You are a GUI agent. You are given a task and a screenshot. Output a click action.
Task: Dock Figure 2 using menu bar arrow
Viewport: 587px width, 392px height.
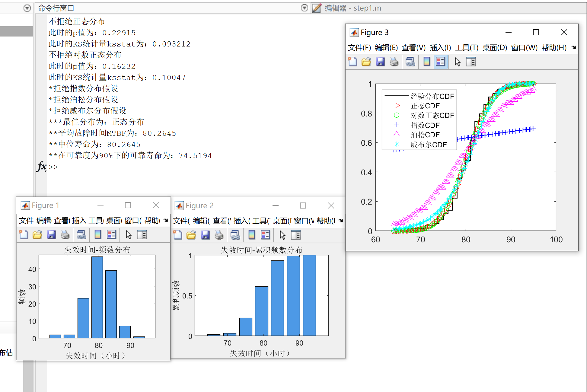pos(341,221)
